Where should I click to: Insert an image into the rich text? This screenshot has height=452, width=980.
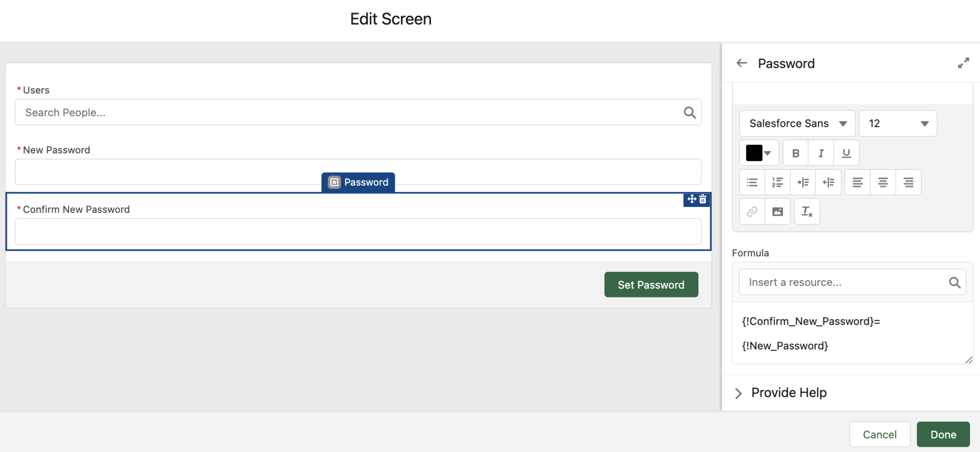778,211
